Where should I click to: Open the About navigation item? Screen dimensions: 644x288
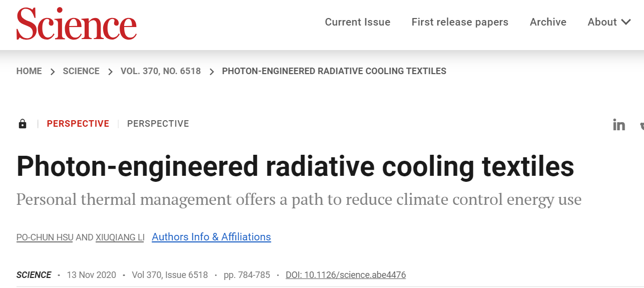602,22
